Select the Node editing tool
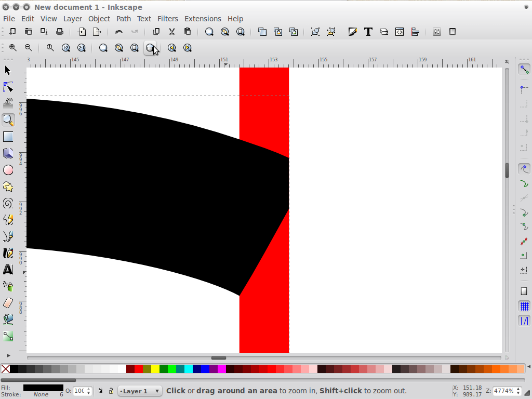 tap(8, 87)
